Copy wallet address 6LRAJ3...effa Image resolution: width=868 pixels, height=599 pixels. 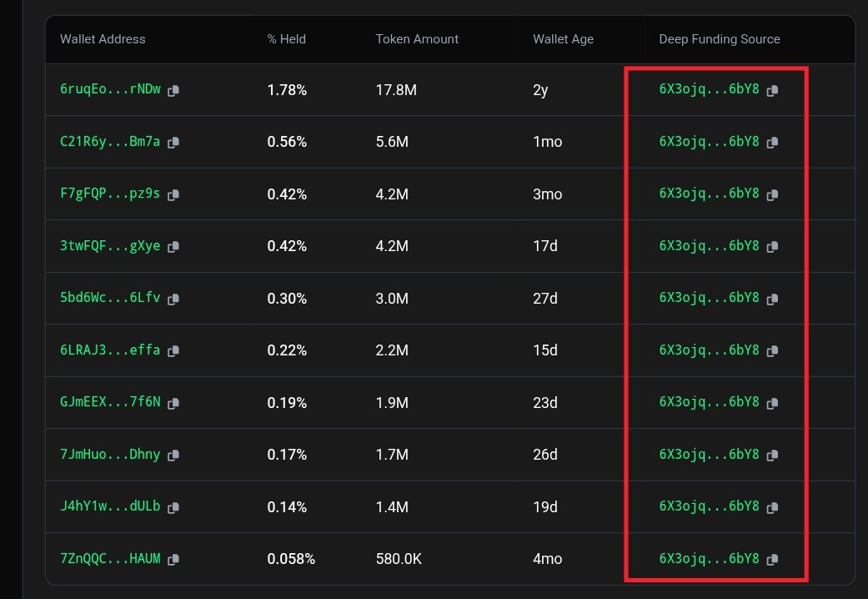tap(173, 351)
